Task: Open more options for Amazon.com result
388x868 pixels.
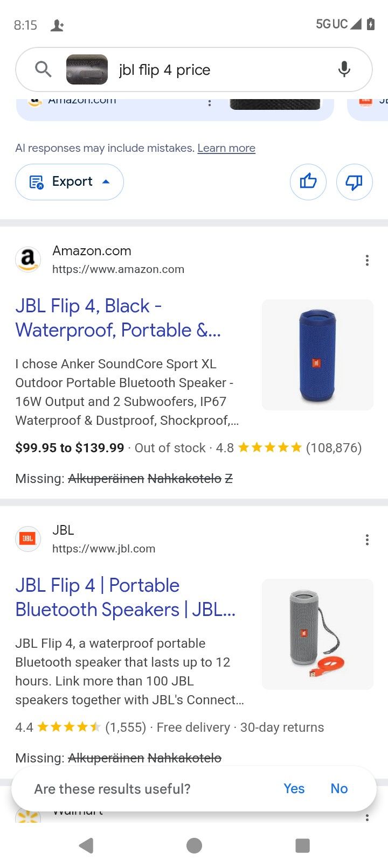Action: [x=367, y=261]
